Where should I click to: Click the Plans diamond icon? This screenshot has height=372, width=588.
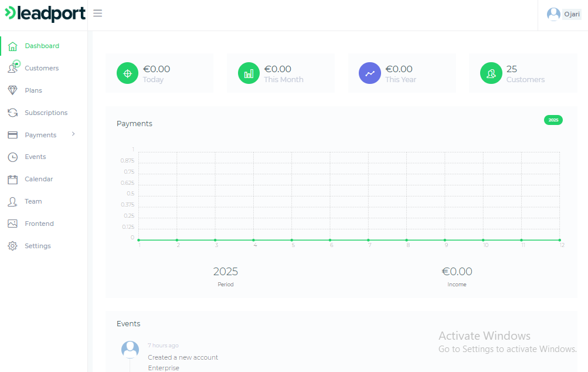point(12,90)
